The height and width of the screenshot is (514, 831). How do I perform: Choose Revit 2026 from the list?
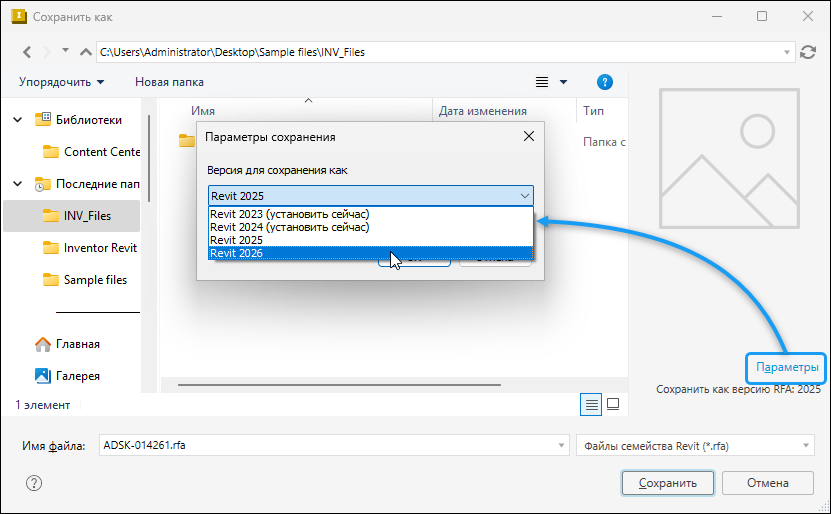pos(370,253)
